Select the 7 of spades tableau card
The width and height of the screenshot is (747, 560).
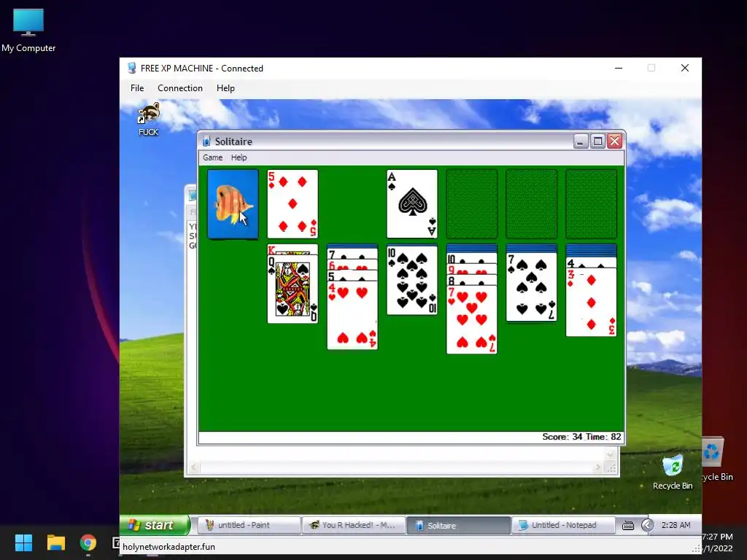pyautogui.click(x=531, y=287)
